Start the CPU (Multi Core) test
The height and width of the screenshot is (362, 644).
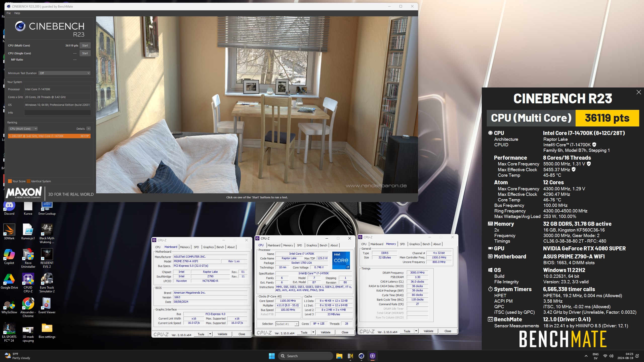(x=85, y=46)
